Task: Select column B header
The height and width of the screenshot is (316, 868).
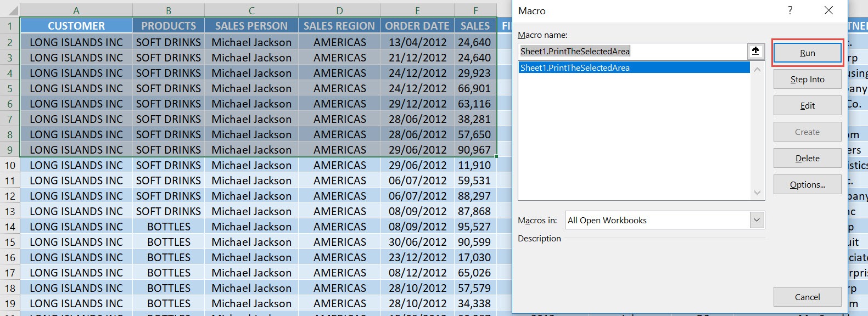Action: (x=169, y=10)
